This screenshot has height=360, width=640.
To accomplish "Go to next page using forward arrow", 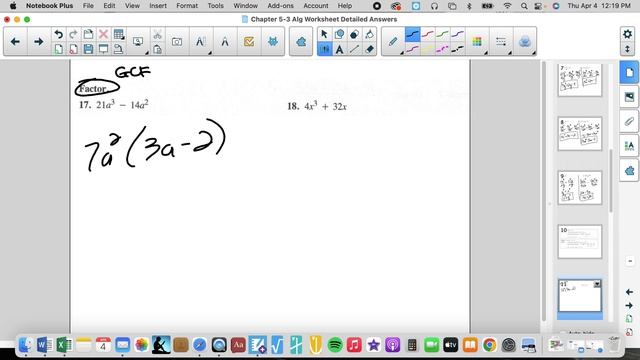I will [38, 42].
